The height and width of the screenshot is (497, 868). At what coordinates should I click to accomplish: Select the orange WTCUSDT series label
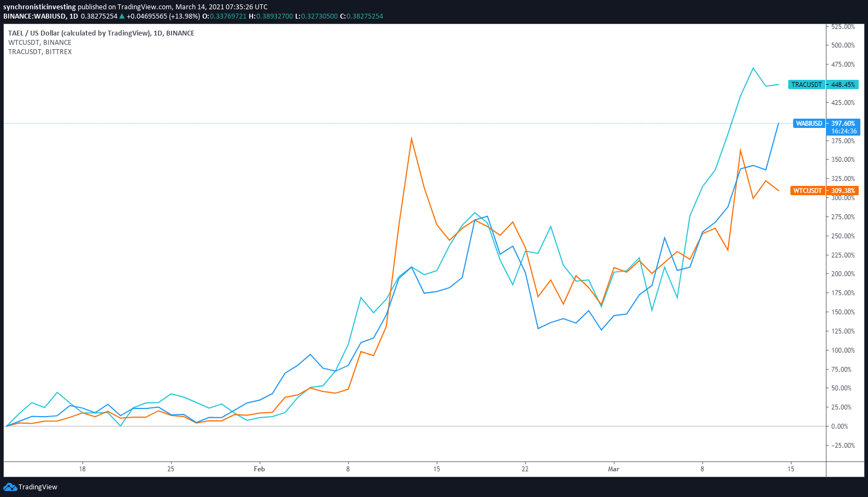[x=807, y=191]
